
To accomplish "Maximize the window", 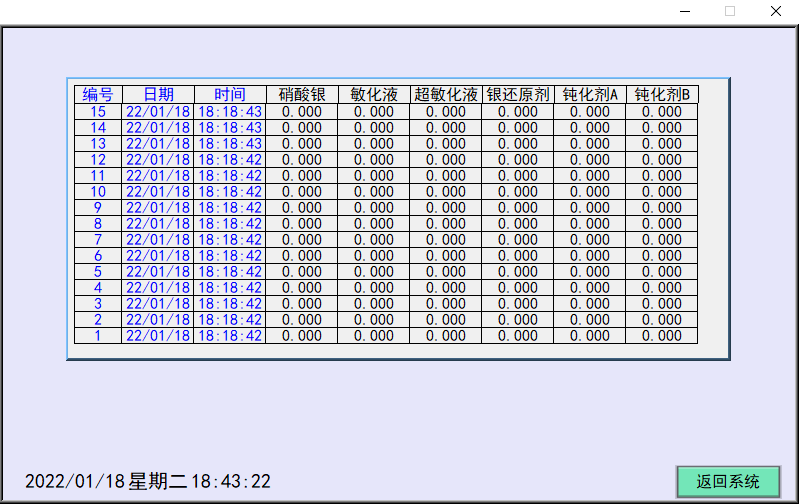I will (x=730, y=12).
